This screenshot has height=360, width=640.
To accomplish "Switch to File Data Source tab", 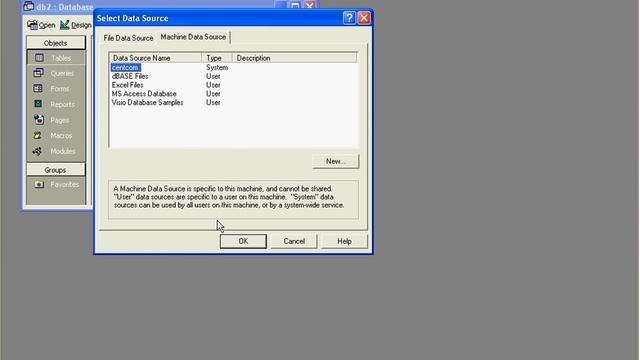I will pyautogui.click(x=128, y=38).
